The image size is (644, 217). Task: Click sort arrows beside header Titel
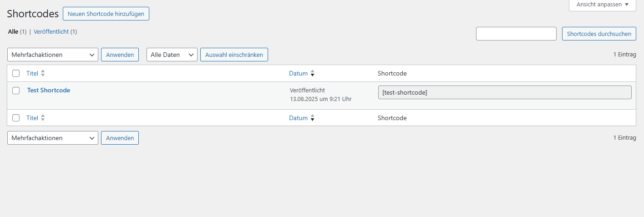coord(43,73)
